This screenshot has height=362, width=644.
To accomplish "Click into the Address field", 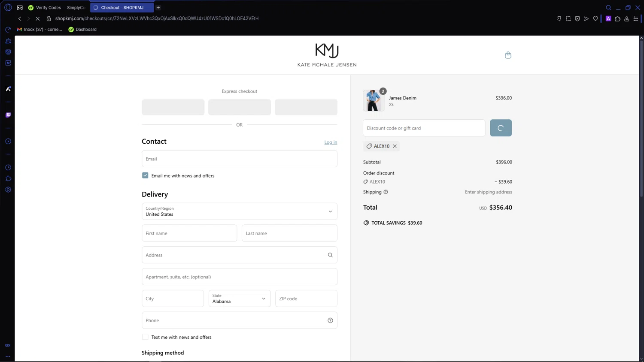I will [x=234, y=255].
